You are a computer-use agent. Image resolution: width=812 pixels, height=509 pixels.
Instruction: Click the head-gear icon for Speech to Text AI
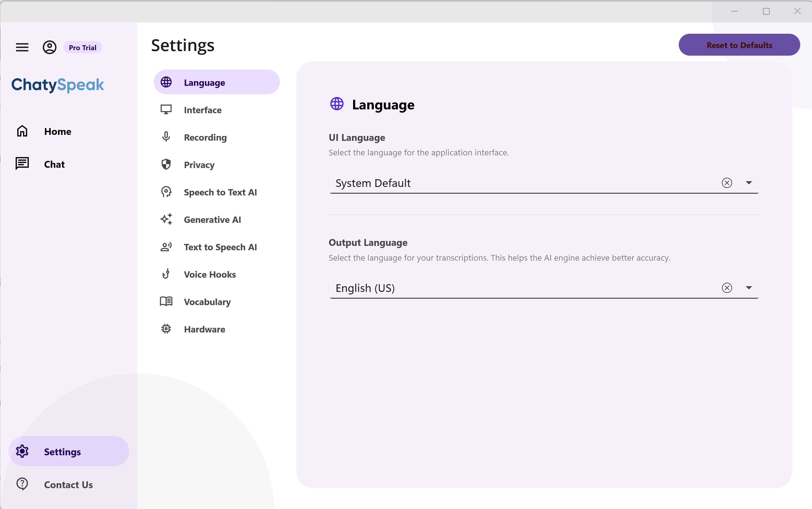point(166,192)
